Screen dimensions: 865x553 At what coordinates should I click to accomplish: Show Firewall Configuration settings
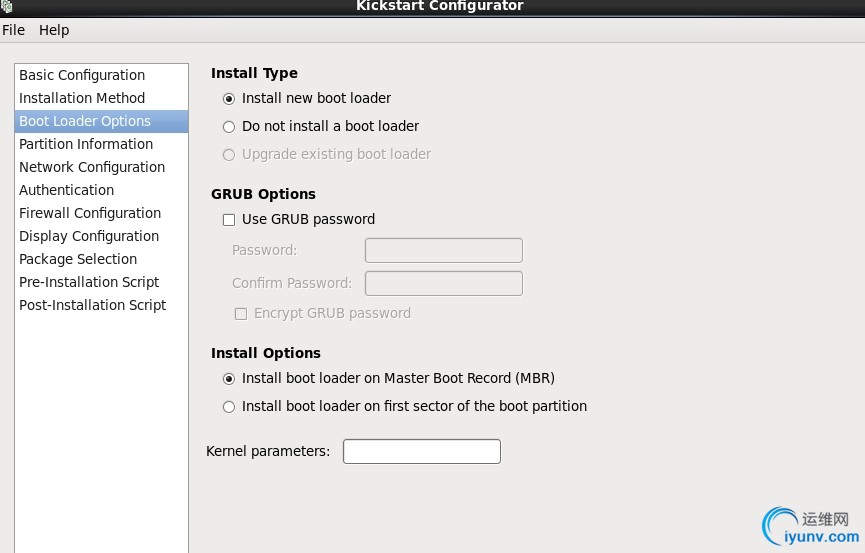[90, 213]
